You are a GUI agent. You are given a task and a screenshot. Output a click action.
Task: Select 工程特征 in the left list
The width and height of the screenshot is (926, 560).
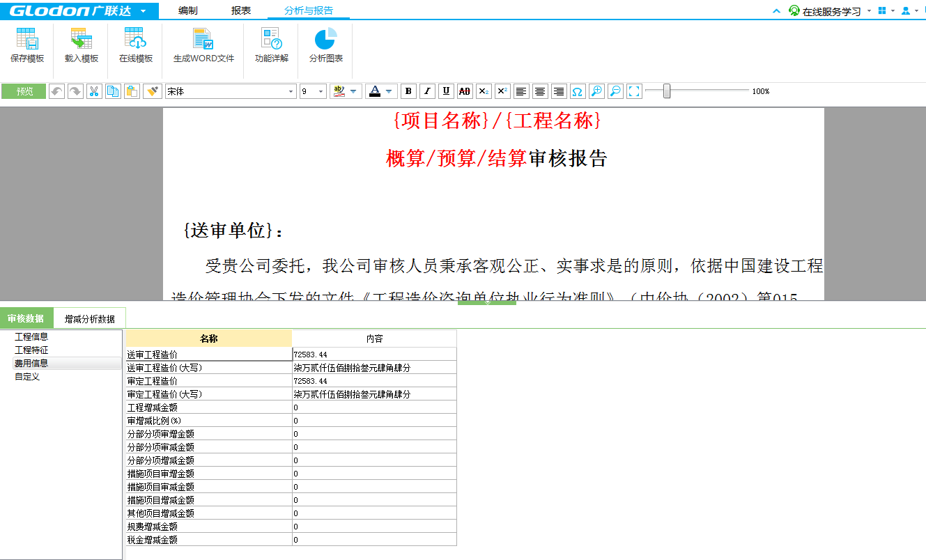tap(31, 350)
